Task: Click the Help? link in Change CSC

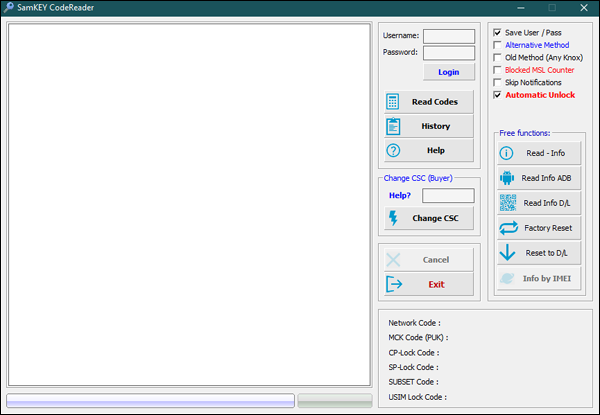Action: tap(399, 195)
